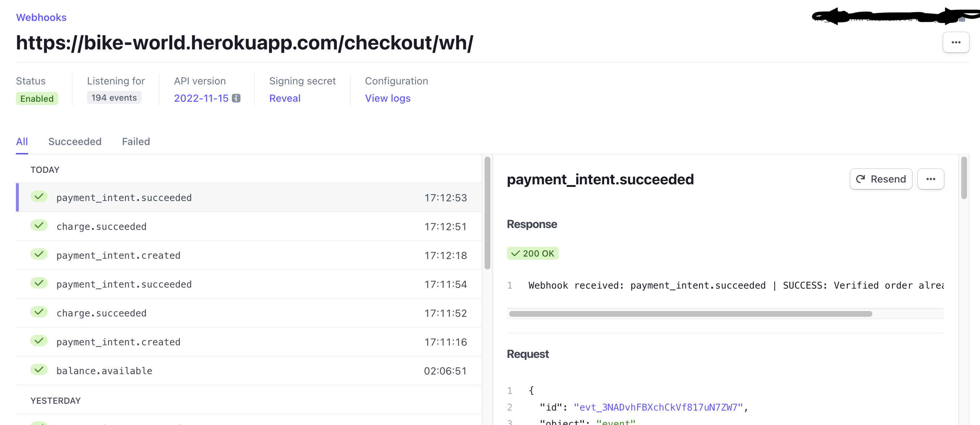980x425 pixels.
Task: Click the Response section heading
Action: pos(532,224)
